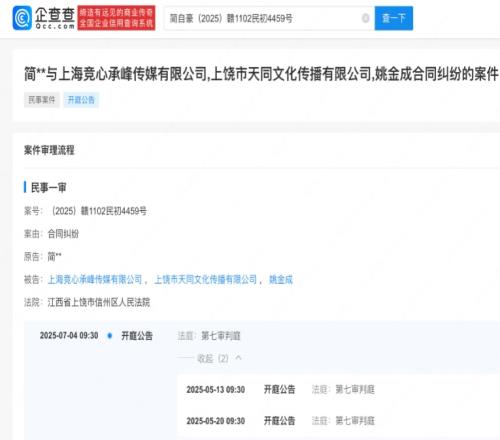Click the 企查查 brand name text
This screenshot has height=440, width=500.
coord(55,15)
